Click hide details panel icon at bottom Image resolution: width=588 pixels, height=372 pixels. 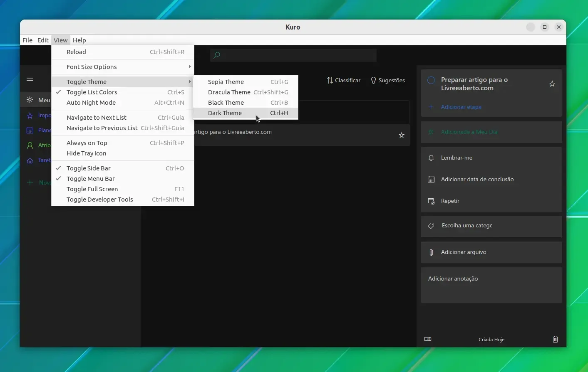pyautogui.click(x=428, y=339)
